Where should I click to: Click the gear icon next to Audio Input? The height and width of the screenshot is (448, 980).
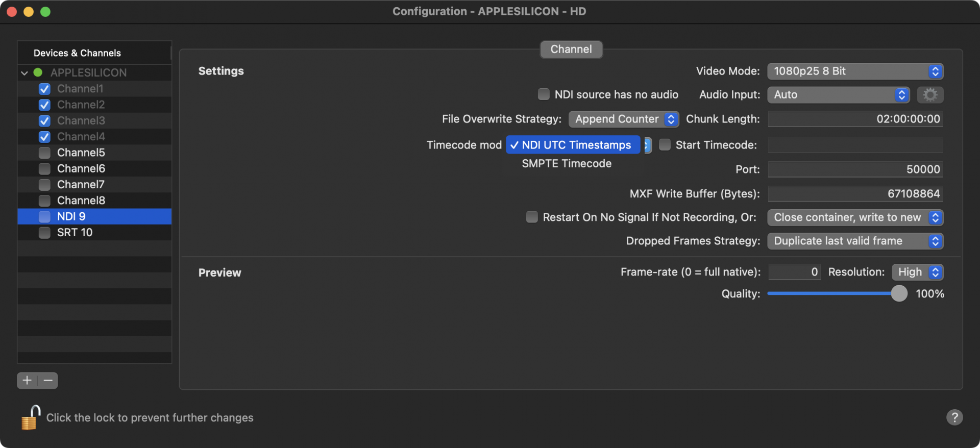[929, 95]
